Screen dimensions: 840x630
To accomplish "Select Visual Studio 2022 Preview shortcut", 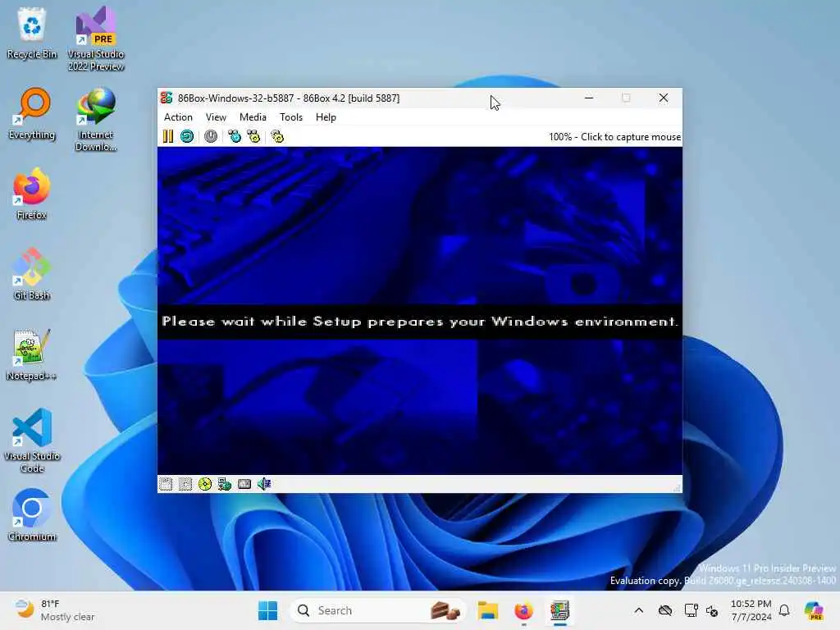I will pos(96,39).
